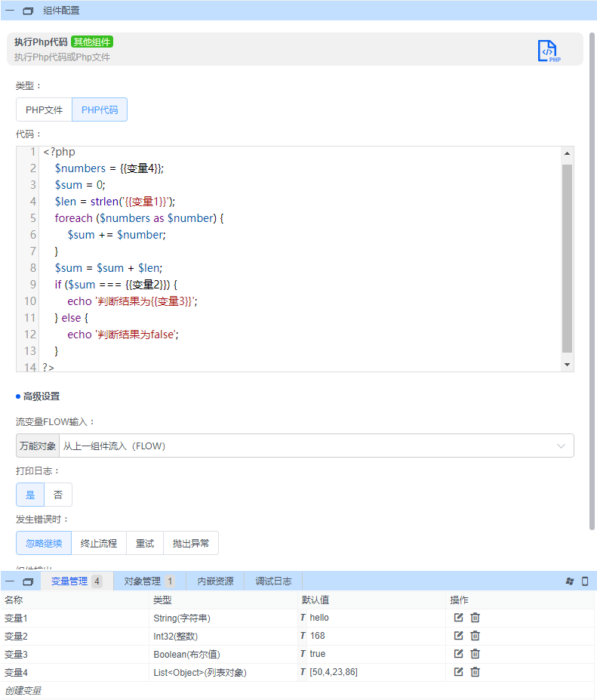Click the edit icon for 变量3
The height and width of the screenshot is (700, 597).
click(x=458, y=654)
